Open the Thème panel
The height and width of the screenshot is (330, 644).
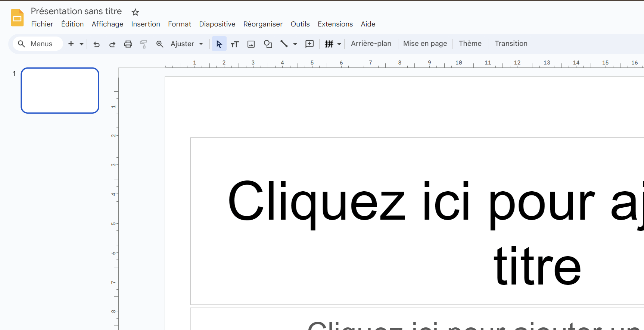pos(470,44)
